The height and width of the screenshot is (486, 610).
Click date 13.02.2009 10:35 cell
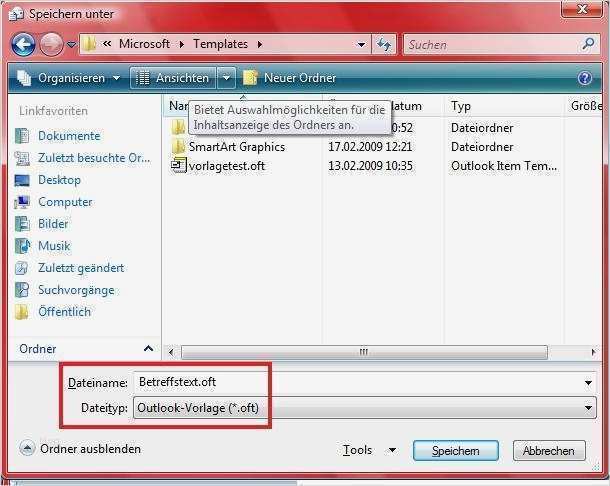point(370,166)
